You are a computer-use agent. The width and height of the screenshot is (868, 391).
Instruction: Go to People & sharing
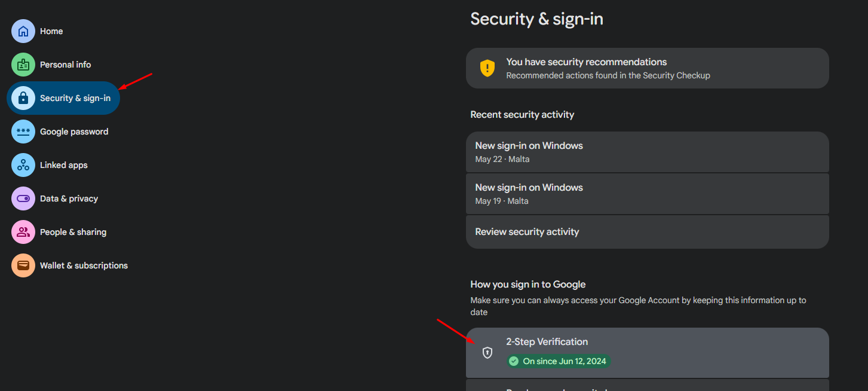tap(61, 232)
